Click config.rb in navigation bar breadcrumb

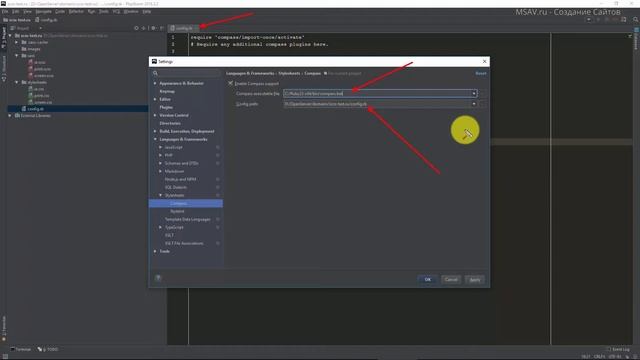pos(46,20)
